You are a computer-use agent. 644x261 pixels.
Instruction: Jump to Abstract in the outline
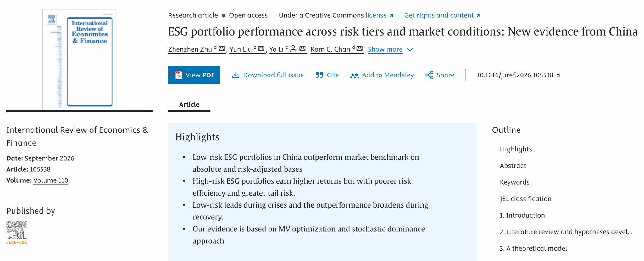[x=513, y=166]
